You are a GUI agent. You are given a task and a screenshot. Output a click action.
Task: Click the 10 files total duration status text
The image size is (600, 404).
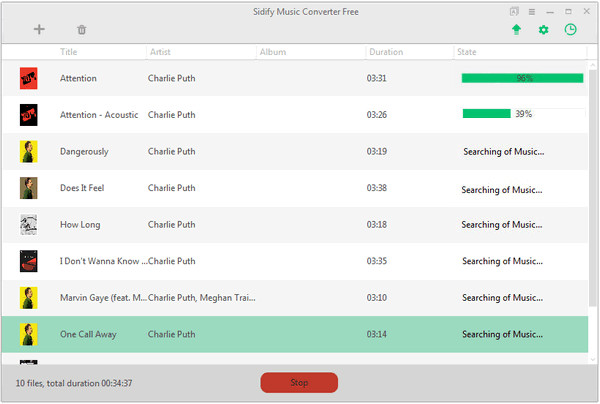tap(74, 383)
